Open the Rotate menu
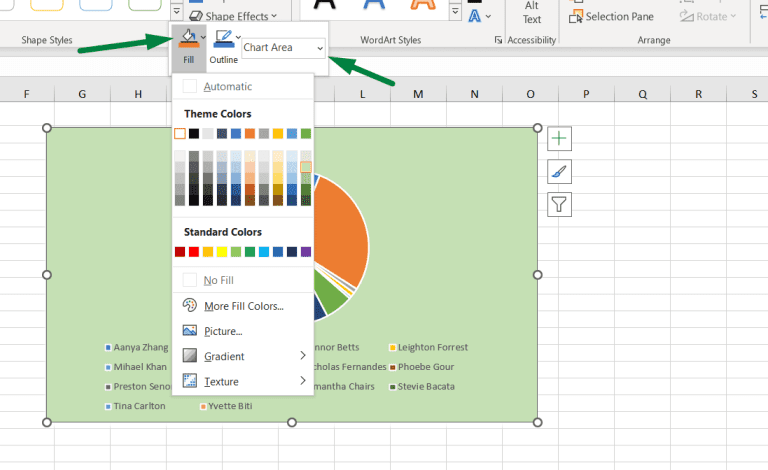 tap(708, 17)
